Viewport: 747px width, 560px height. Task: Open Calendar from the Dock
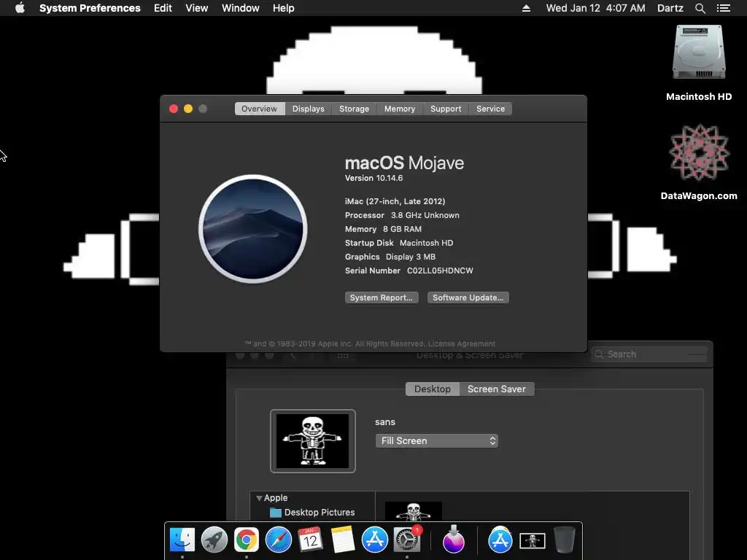[311, 540]
